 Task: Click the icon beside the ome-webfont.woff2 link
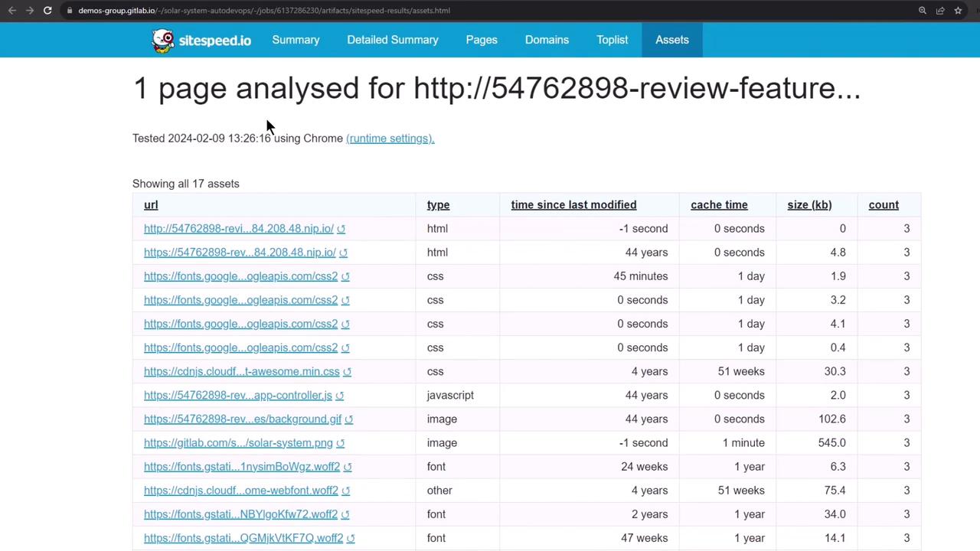point(346,491)
